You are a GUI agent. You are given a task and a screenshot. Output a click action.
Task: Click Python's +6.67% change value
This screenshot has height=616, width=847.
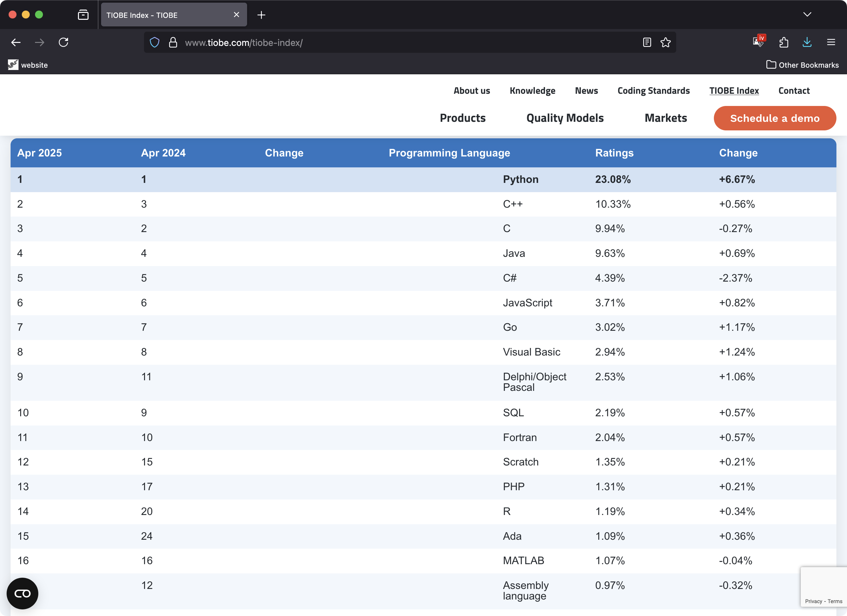737,180
